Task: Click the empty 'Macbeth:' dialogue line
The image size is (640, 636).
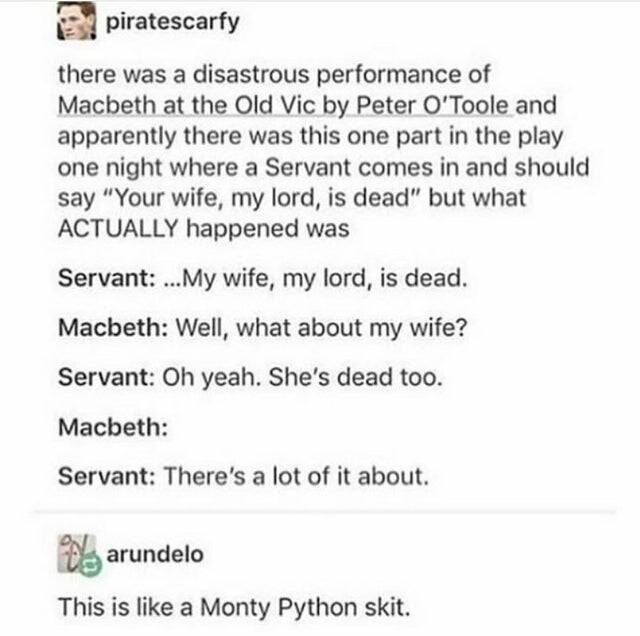Action: [x=110, y=429]
